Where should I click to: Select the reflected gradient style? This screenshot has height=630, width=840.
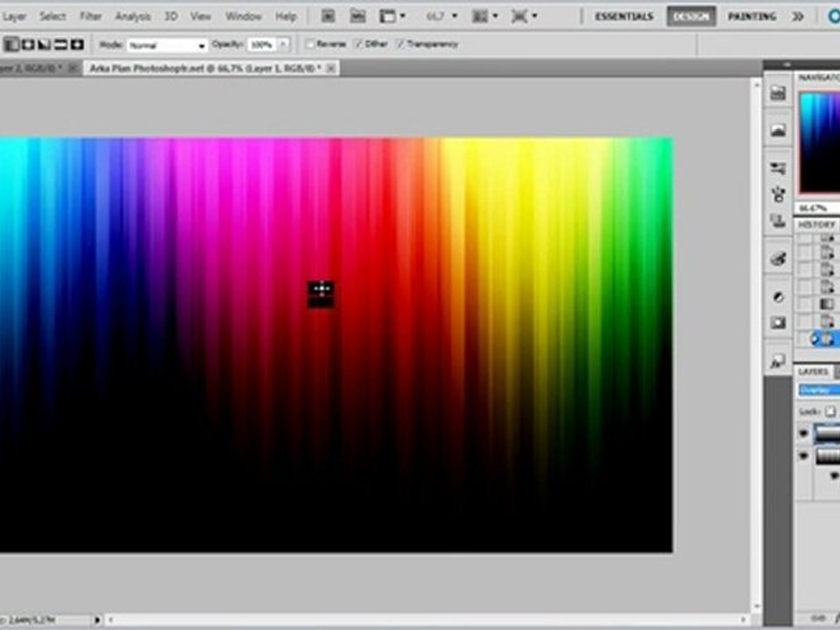(61, 44)
